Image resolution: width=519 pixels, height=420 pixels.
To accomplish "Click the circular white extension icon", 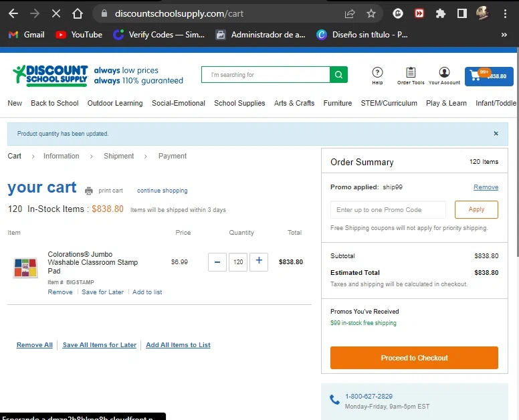I will 398,13.
